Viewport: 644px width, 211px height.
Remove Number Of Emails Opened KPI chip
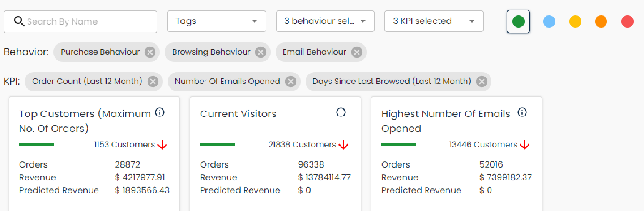pyautogui.click(x=291, y=82)
